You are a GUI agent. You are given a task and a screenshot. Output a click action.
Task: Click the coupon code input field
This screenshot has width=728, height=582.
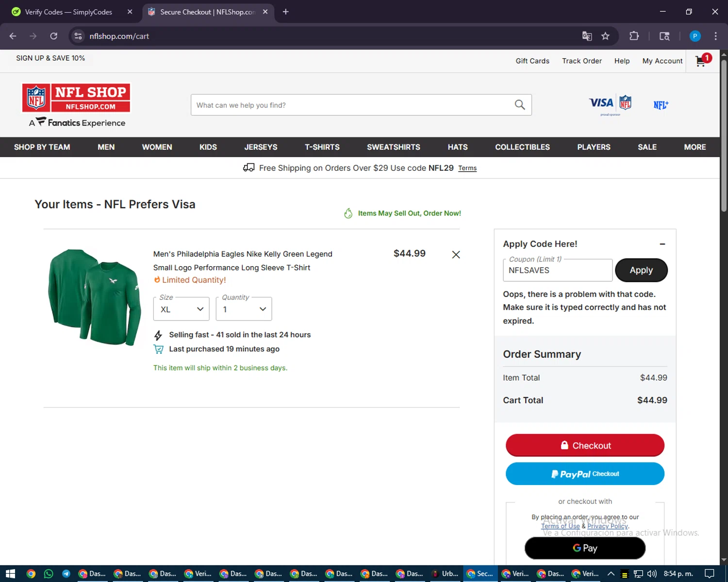click(x=558, y=270)
